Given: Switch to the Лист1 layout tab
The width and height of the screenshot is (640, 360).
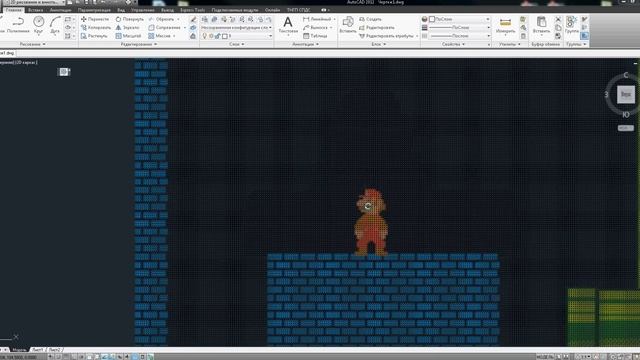Looking at the screenshot, I should (37, 350).
